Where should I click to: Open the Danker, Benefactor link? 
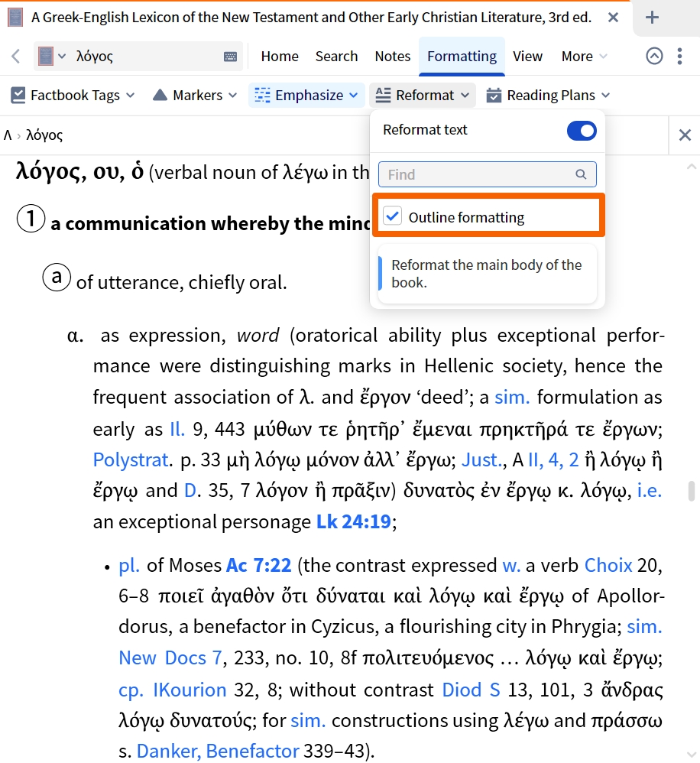[218, 751]
